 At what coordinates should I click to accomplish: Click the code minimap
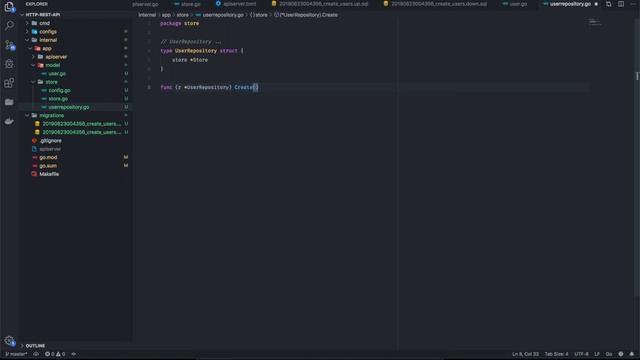point(595,22)
